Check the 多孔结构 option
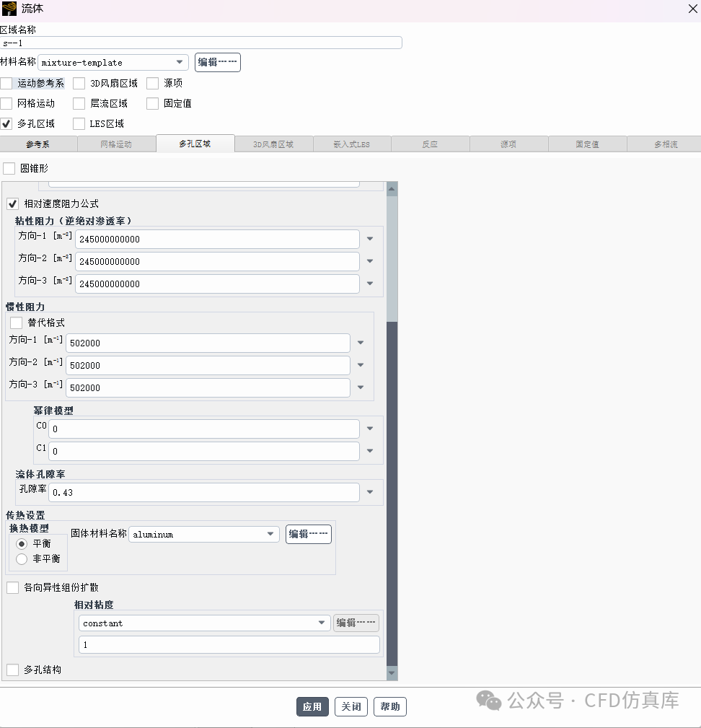The image size is (701, 728). coord(12,670)
